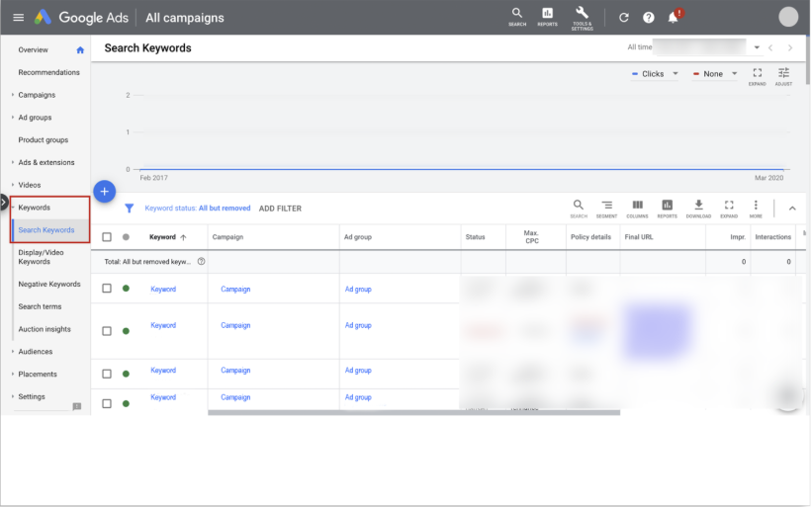
Task: Select all keywords header checkbox
Action: (x=107, y=237)
